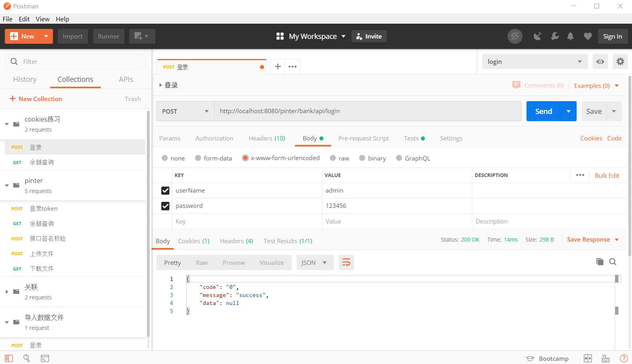
Task: Open the Save button dropdown arrow
Action: coord(614,111)
